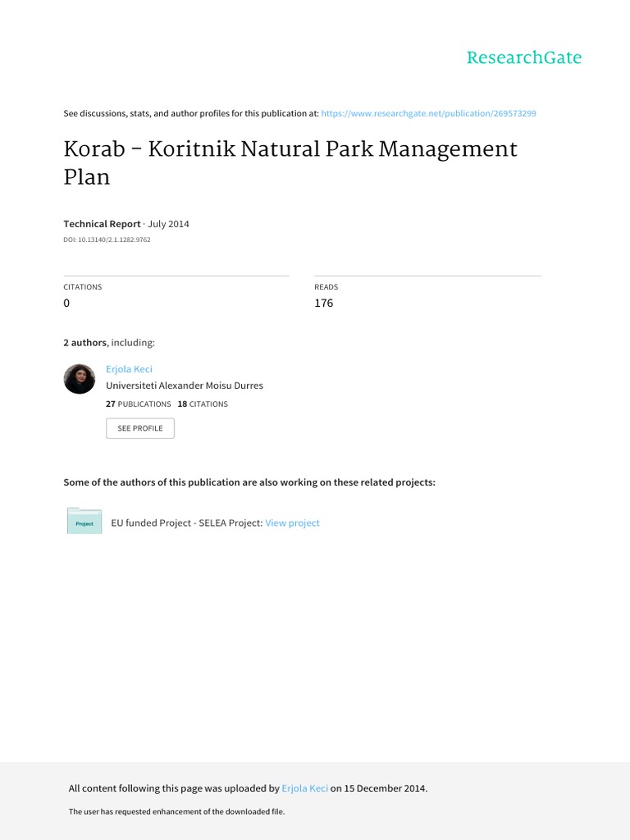Select the Technical Report type label
This screenshot has width=630, height=840.
(x=102, y=224)
